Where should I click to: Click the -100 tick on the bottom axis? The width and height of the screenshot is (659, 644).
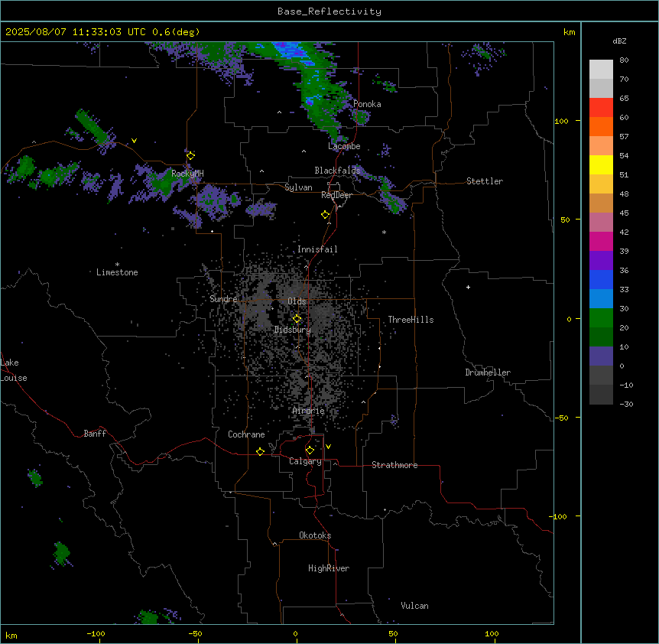(x=96, y=633)
